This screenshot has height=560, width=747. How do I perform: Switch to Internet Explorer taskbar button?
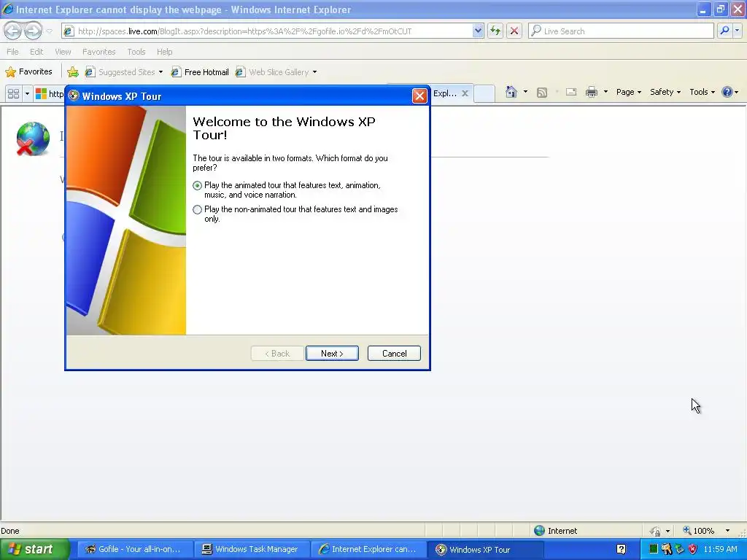(368, 549)
